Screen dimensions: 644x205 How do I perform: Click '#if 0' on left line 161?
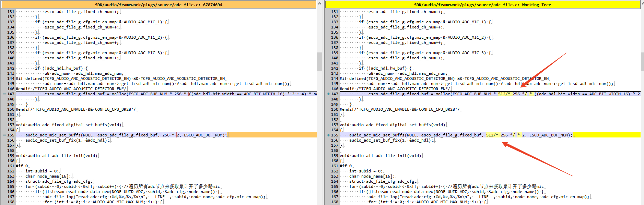coord(22,166)
